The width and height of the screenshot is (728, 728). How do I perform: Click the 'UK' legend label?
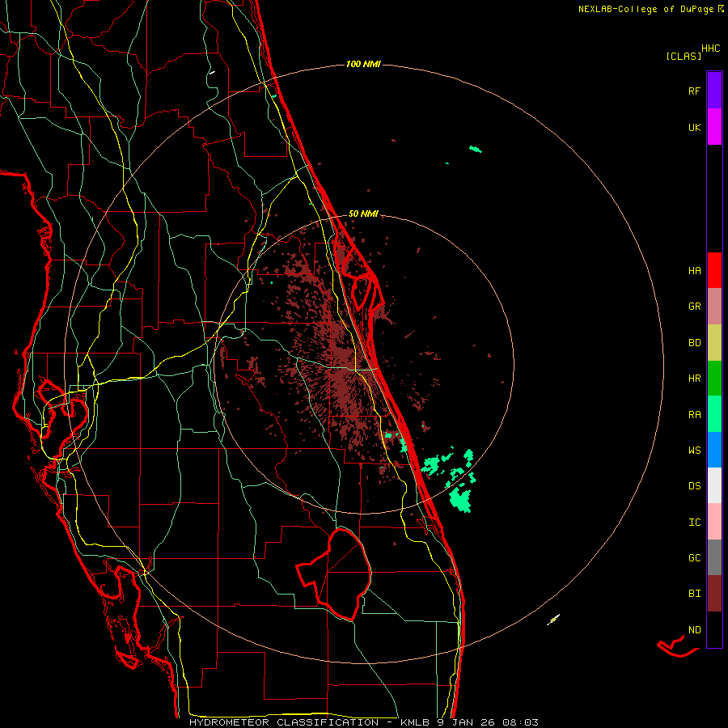pos(694,127)
